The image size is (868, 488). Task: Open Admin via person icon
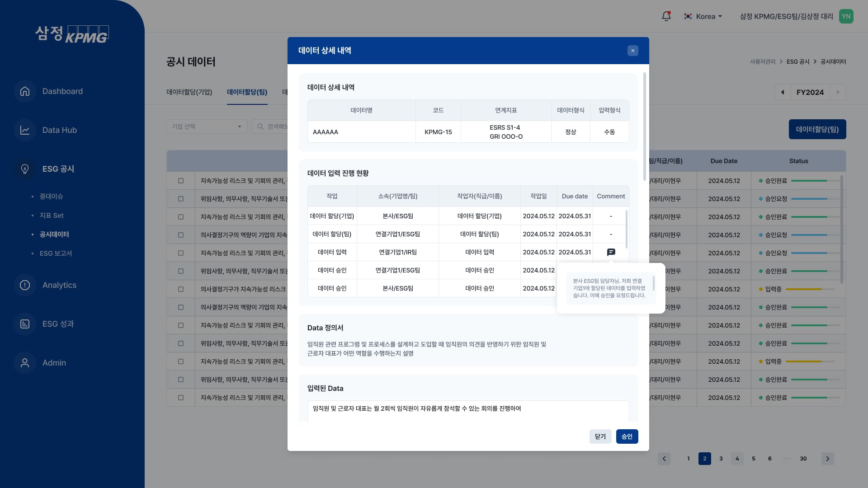pos(25,363)
